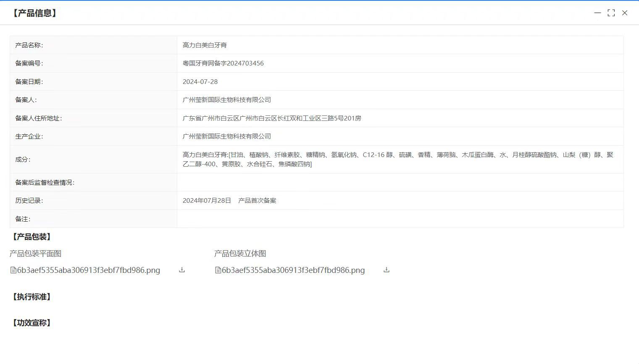Open the 产品包装立体图 file link 6b3aef…png
The height and width of the screenshot is (364, 639).
(x=293, y=270)
